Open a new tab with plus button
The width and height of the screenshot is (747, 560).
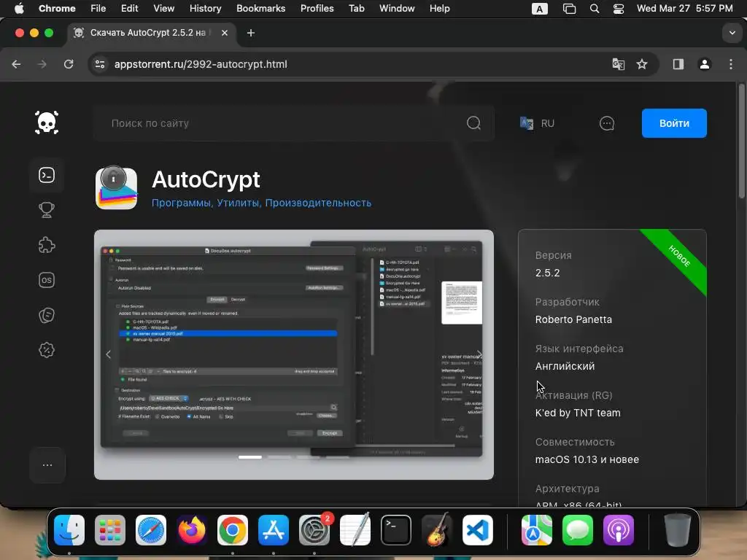click(251, 33)
